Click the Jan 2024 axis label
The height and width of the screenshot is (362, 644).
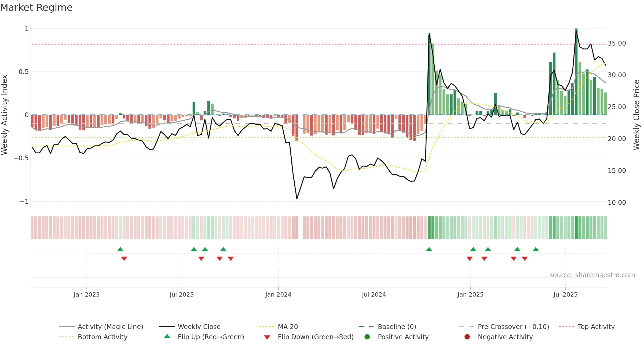pyautogui.click(x=278, y=295)
